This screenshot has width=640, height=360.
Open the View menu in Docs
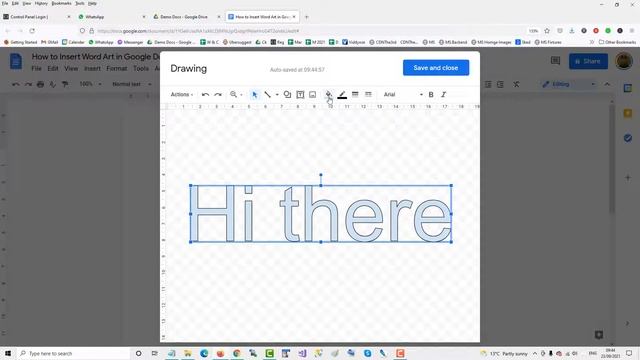coord(71,69)
